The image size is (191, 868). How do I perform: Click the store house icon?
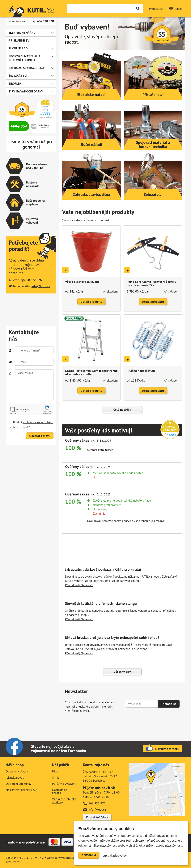[x=15, y=203]
